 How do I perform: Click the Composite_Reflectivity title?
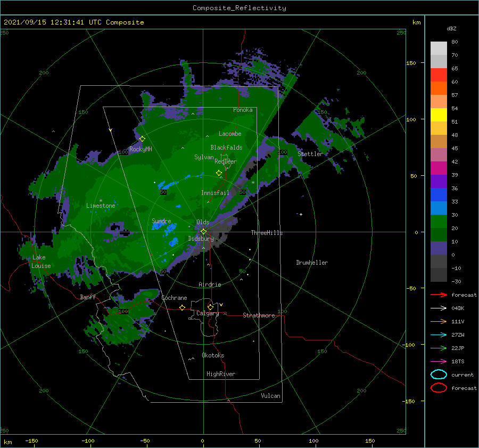(239, 8)
